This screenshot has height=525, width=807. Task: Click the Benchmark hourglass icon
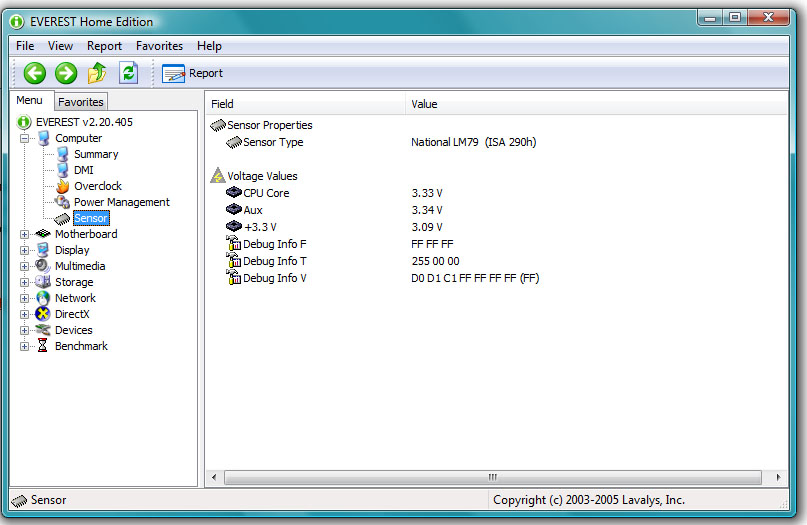tap(43, 345)
